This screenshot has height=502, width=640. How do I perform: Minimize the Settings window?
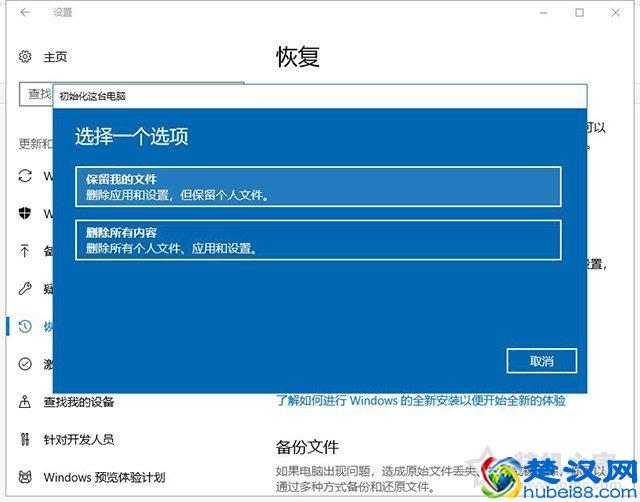[543, 13]
